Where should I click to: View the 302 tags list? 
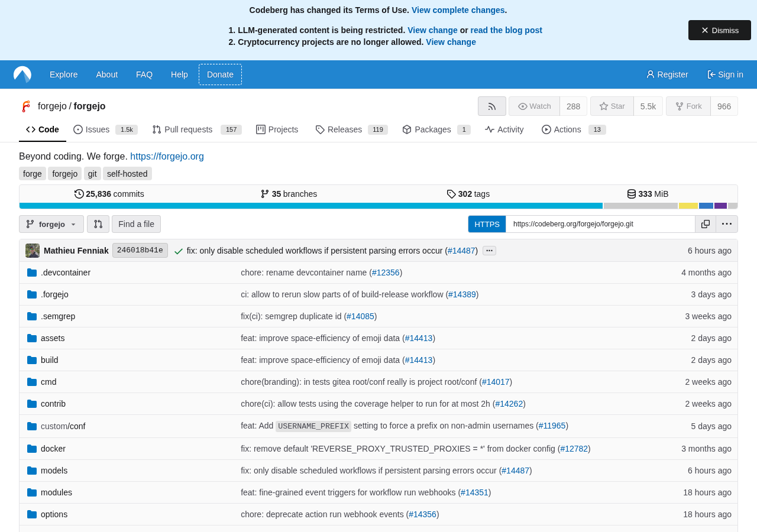coord(468,194)
